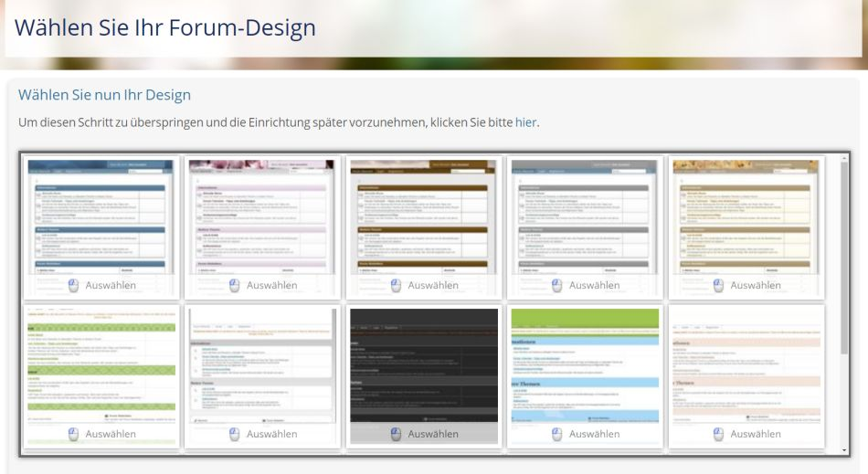
Task: Choose Auswählen for the beige golden design
Action: tap(756, 285)
